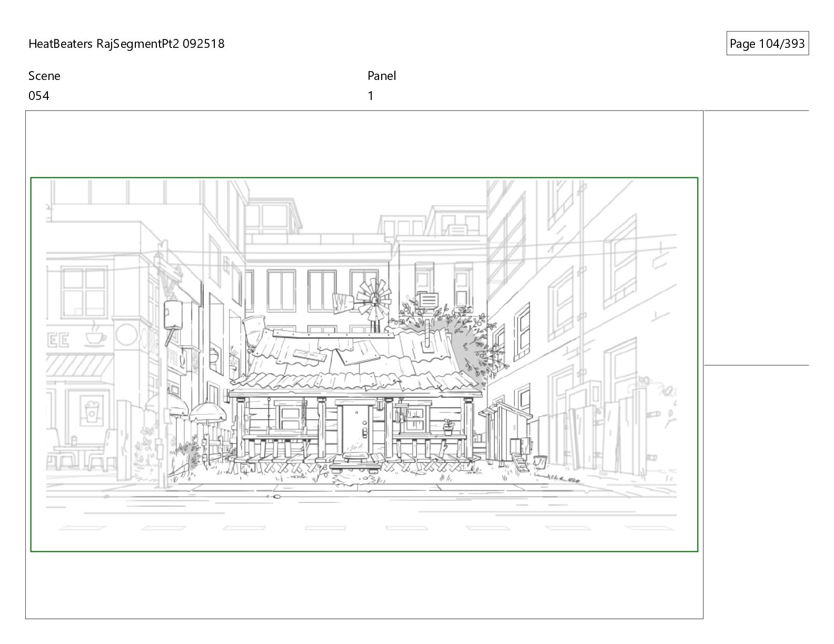Select the HeatBeaters RajSegmentPt2 092518 title
The width and height of the screenshot is (834, 644).
tap(126, 44)
